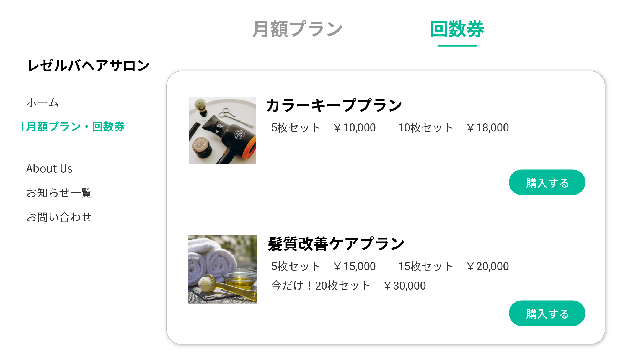620x364 pixels.
Task: Select the 回数券 tab
Action: [457, 29]
